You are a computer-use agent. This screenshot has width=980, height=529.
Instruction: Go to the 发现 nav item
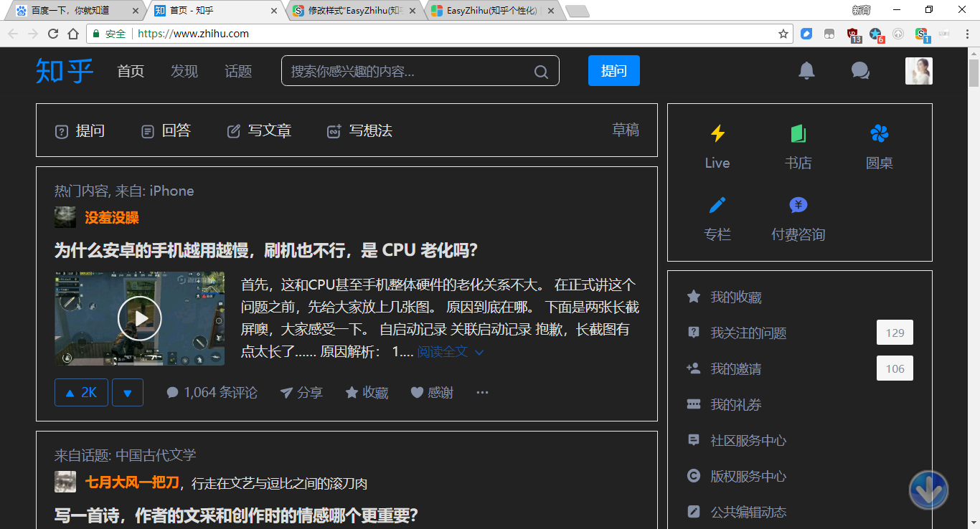coord(184,71)
